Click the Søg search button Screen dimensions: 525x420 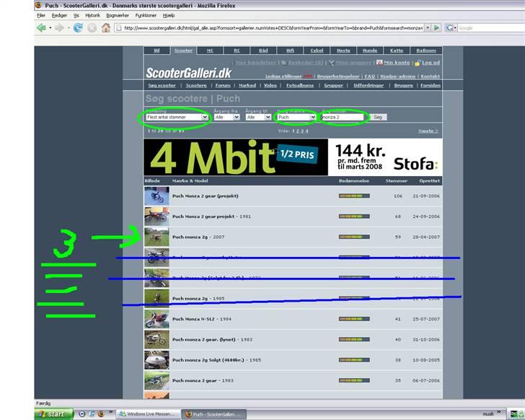tap(379, 117)
